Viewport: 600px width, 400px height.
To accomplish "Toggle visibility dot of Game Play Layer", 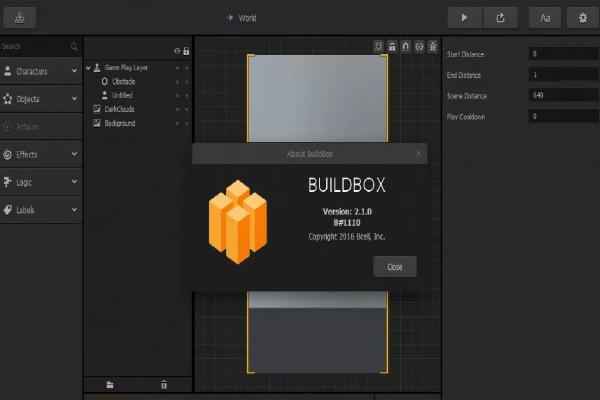I will [177, 68].
